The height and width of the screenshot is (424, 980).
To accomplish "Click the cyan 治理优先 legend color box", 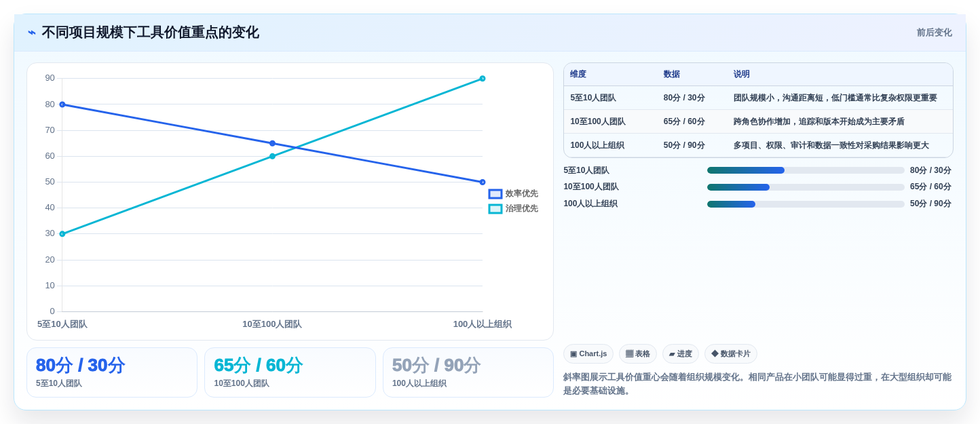I will pos(495,209).
